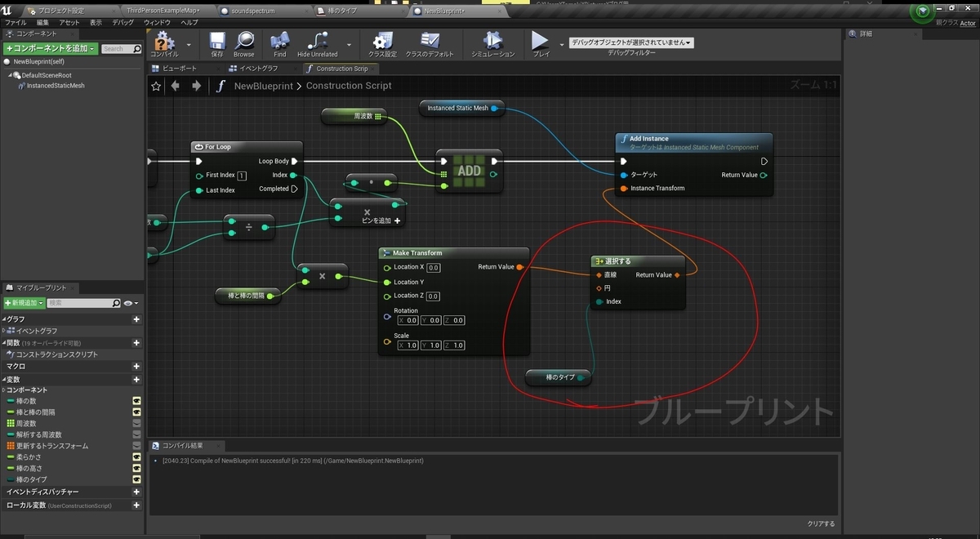Click the プレイ play button
980x539 pixels.
pos(541,44)
